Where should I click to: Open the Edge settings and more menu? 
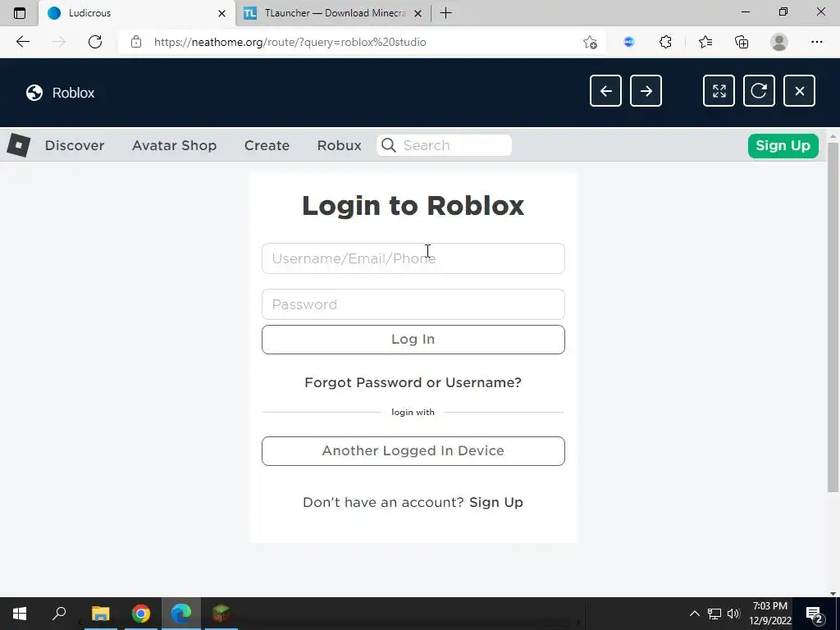pyautogui.click(x=816, y=42)
